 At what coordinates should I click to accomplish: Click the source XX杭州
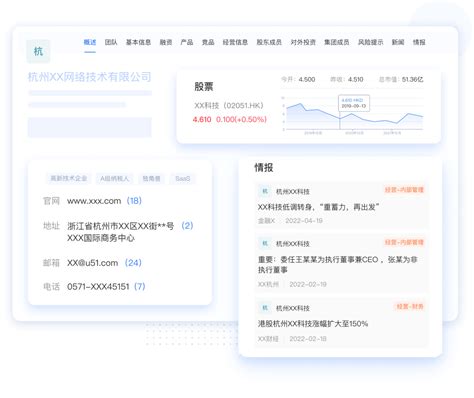tap(268, 284)
